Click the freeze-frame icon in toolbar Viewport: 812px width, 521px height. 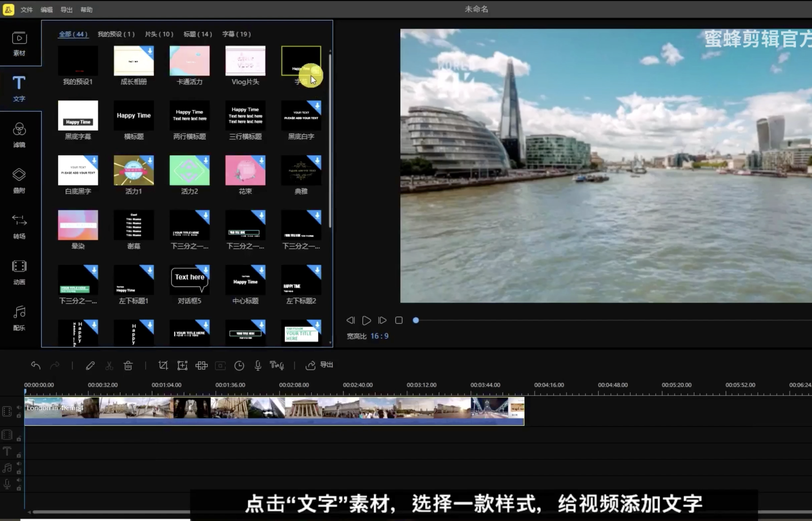pos(220,366)
